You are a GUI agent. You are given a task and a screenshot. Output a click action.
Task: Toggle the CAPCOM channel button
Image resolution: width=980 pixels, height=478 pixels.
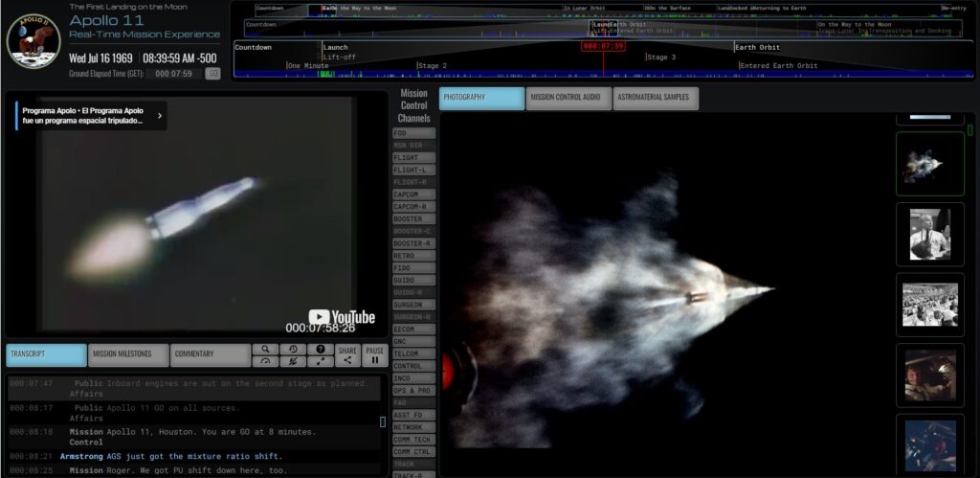(413, 194)
